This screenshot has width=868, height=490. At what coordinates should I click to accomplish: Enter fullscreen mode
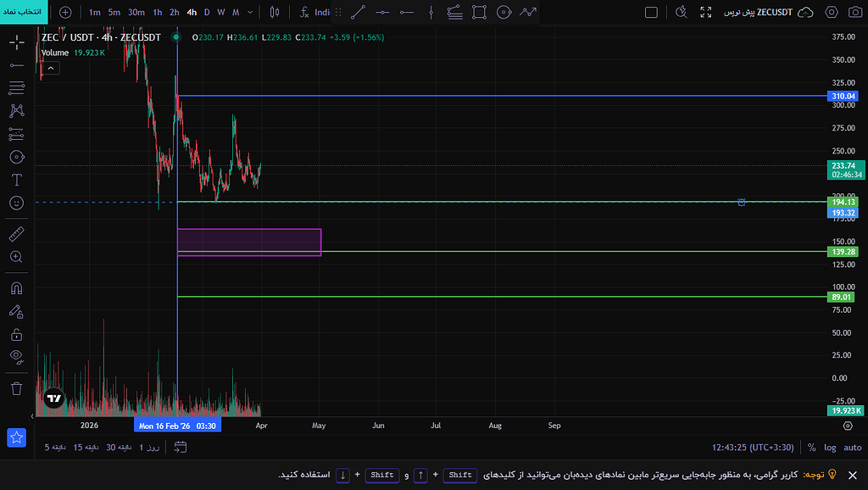[x=706, y=12]
